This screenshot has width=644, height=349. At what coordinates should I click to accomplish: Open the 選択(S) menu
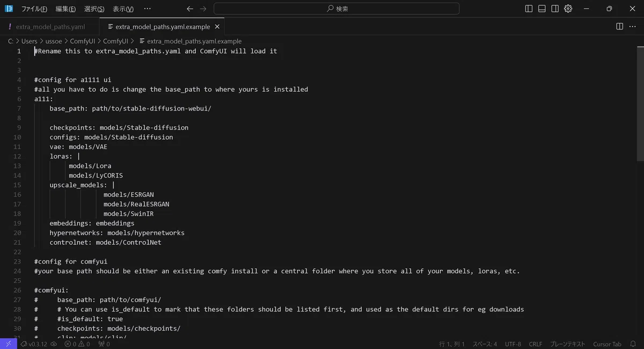coord(94,9)
